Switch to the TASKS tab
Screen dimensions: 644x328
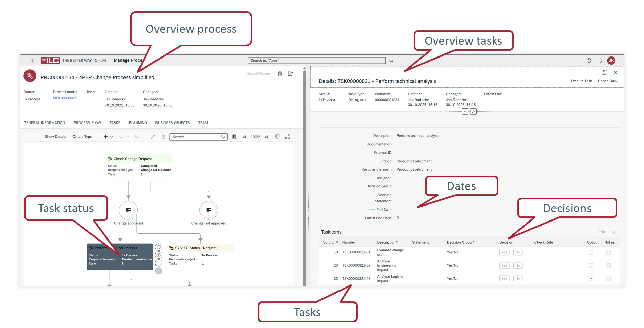click(x=115, y=123)
